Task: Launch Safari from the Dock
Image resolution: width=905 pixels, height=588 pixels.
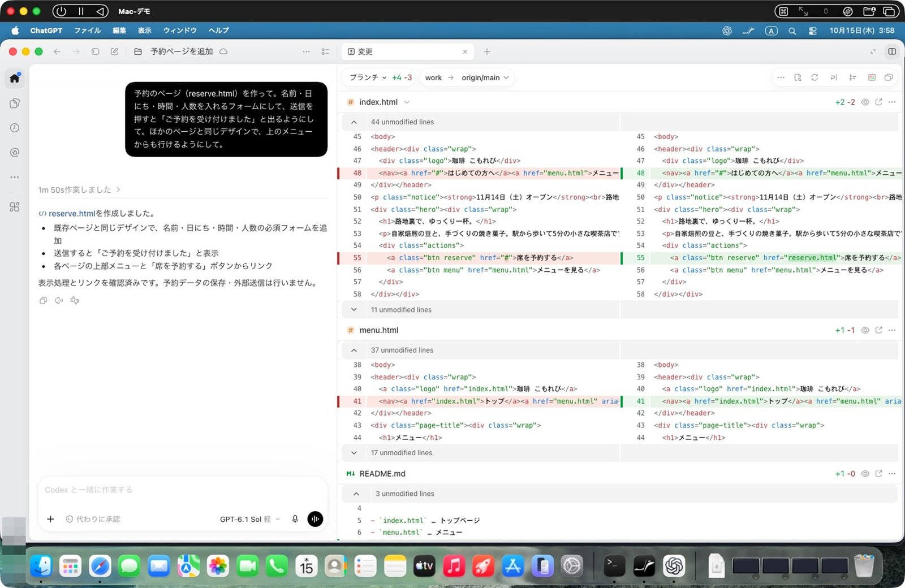Action: [100, 566]
